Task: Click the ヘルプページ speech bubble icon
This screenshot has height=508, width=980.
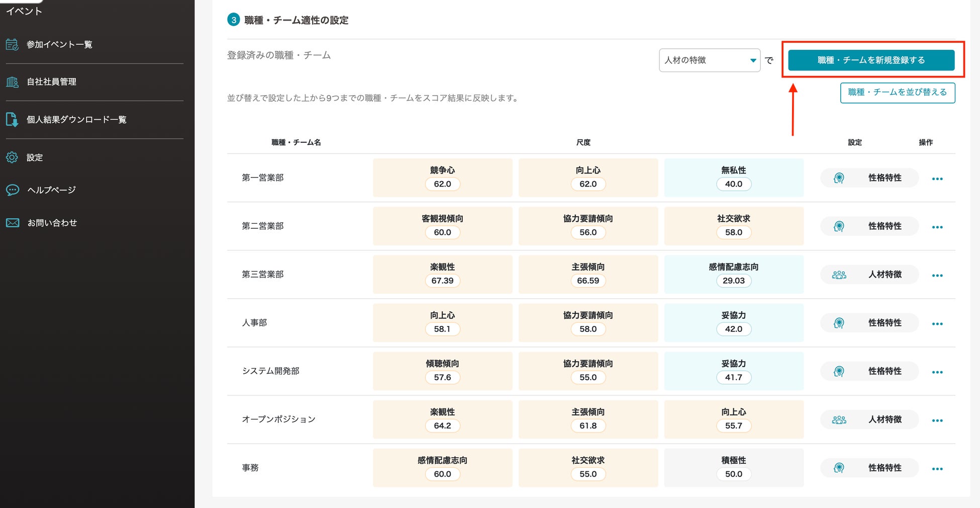Action: [x=12, y=190]
